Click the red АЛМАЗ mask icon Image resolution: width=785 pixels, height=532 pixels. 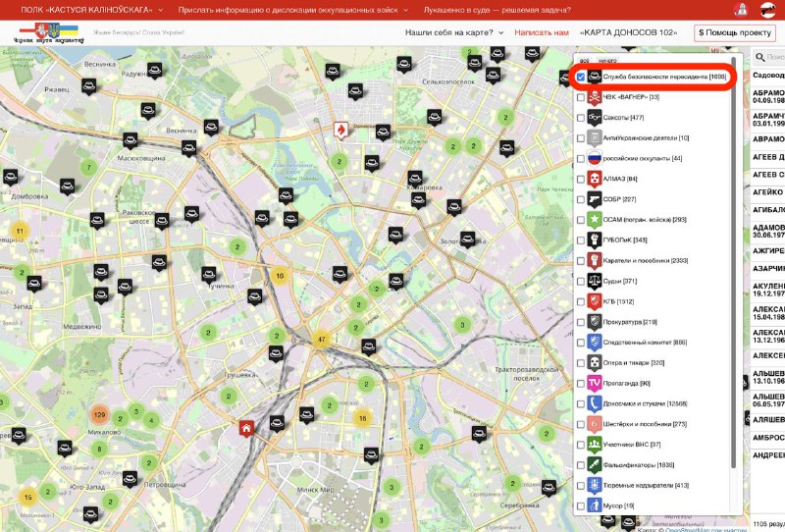(x=595, y=179)
